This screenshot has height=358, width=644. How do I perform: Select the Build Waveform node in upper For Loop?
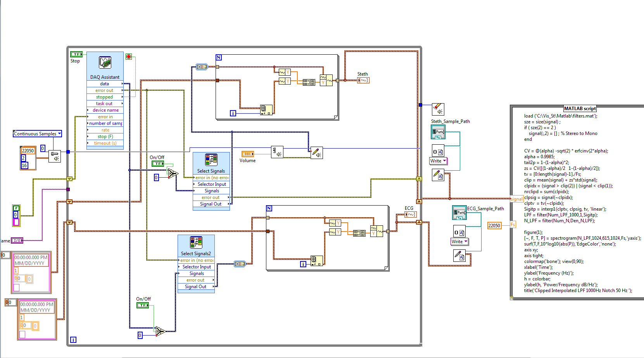click(326, 80)
